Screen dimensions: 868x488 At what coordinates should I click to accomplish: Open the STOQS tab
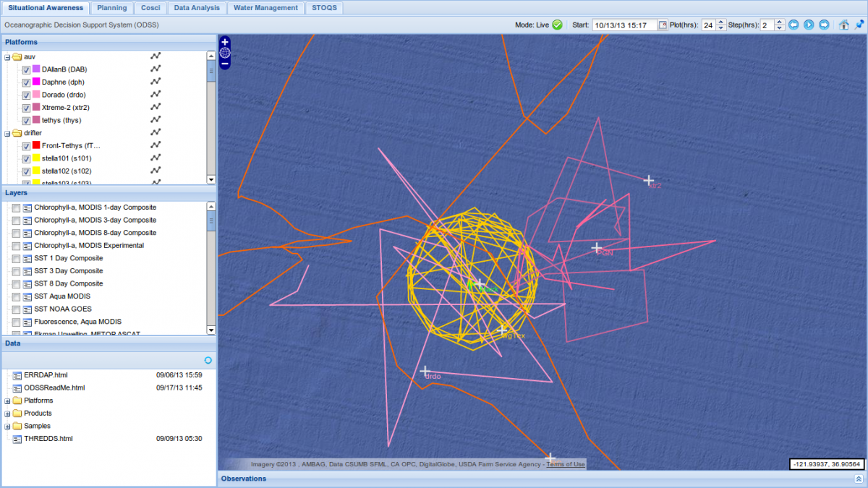(323, 8)
